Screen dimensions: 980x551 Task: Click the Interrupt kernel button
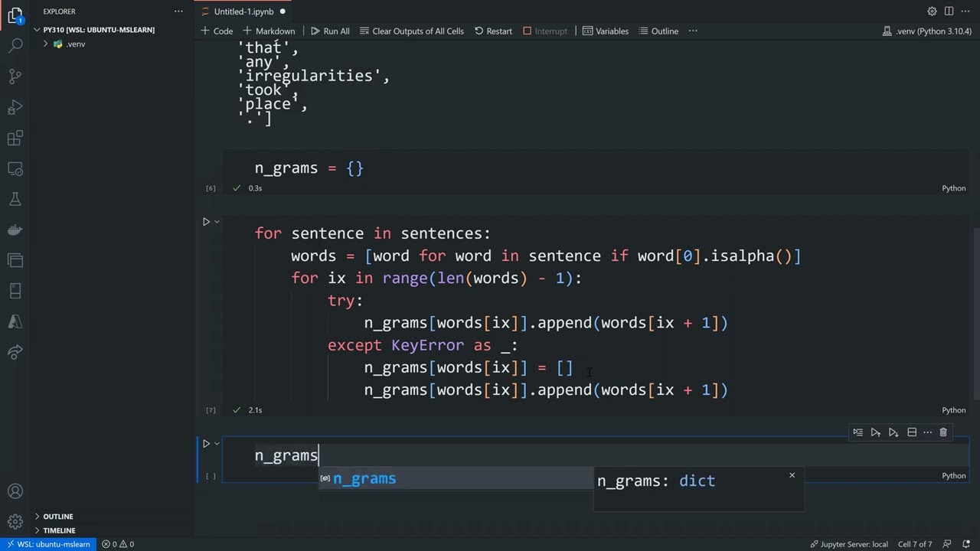coord(545,31)
